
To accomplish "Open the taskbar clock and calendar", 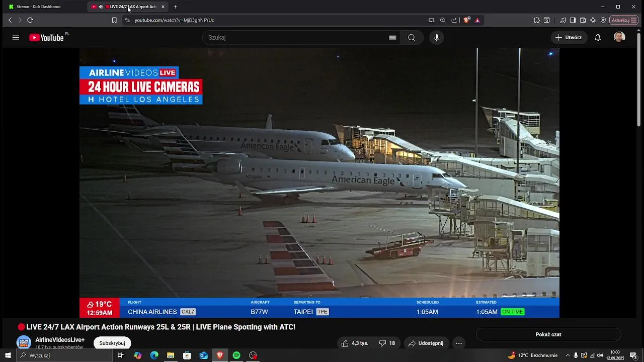I will (615, 355).
